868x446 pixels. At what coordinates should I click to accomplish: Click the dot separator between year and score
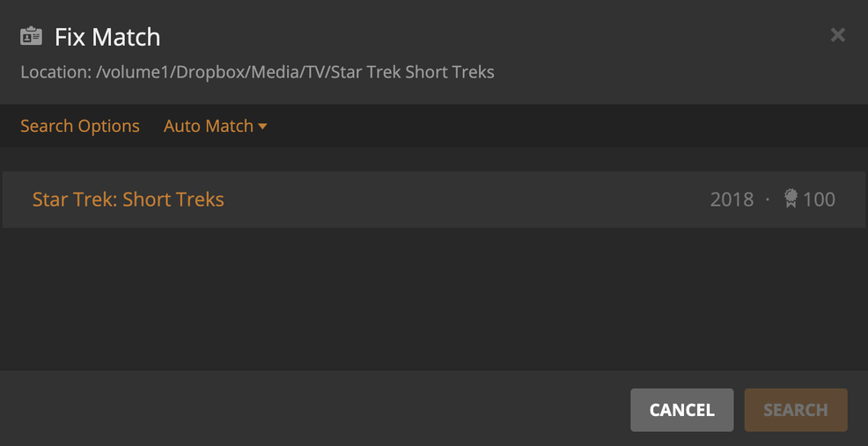(768, 200)
